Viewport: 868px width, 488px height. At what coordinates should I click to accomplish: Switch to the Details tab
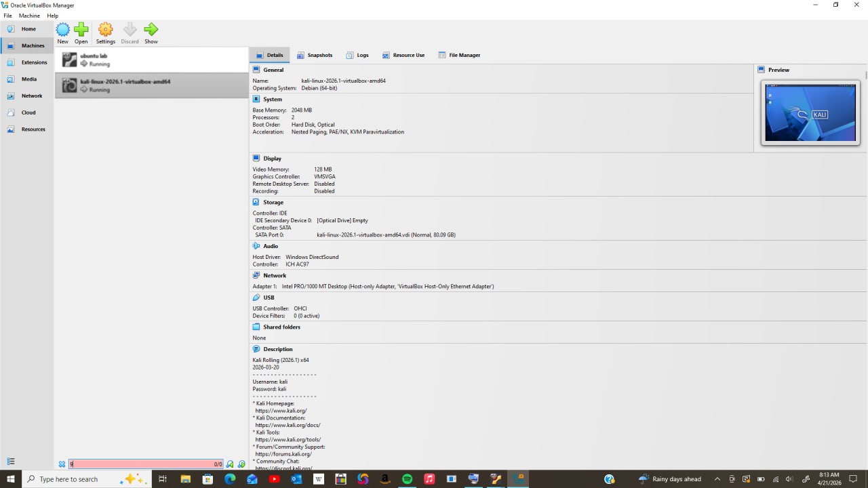[x=270, y=55]
